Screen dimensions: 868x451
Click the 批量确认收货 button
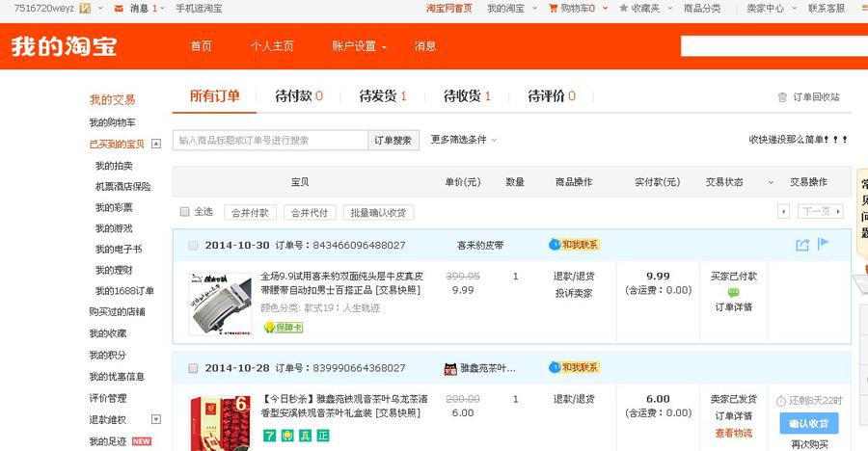pos(379,213)
